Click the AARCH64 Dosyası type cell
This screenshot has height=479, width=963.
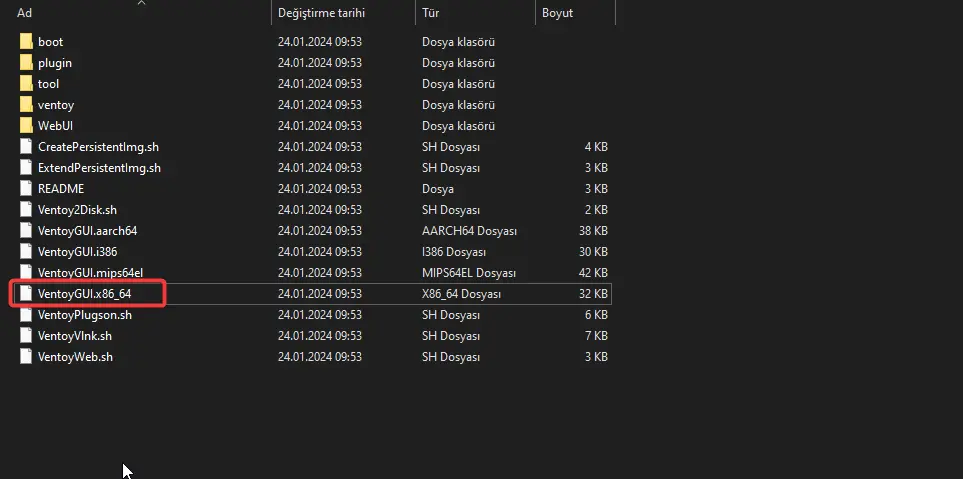pyautogui.click(x=469, y=231)
